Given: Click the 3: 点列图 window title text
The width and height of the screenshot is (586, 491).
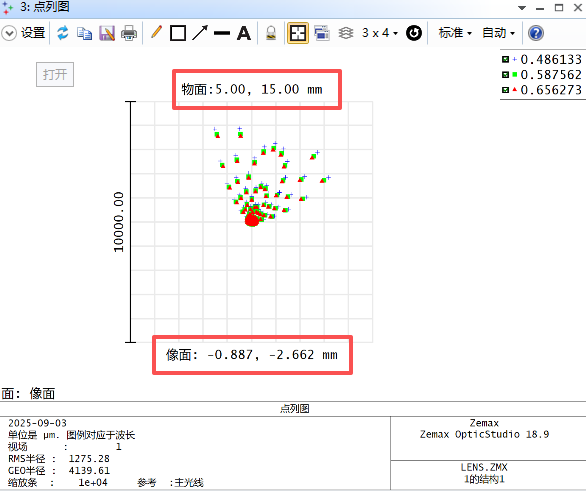Looking at the screenshot, I should click(x=45, y=7).
